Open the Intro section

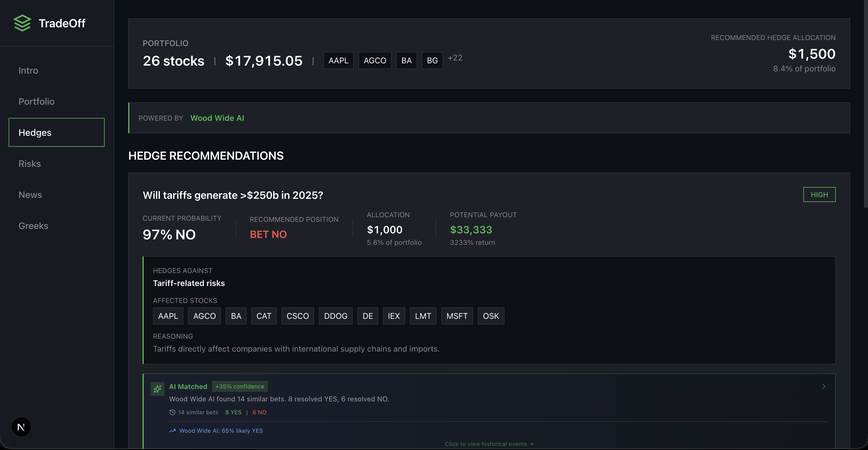point(28,70)
